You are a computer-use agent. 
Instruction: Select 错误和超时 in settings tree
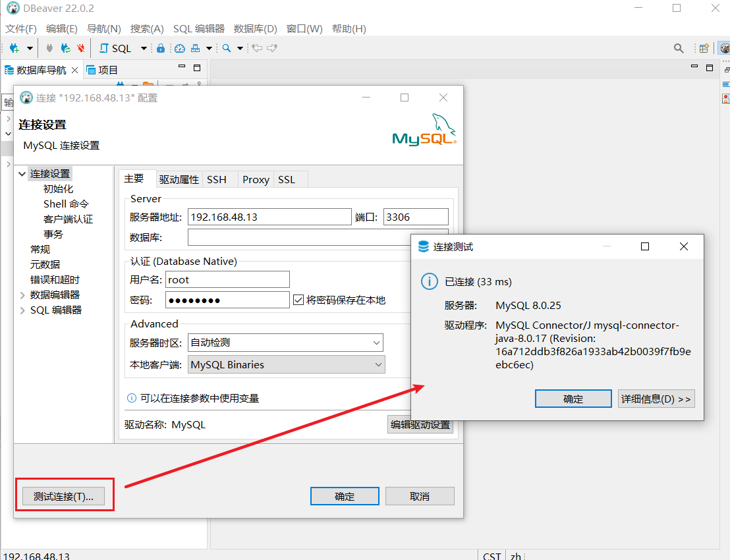tap(55, 280)
